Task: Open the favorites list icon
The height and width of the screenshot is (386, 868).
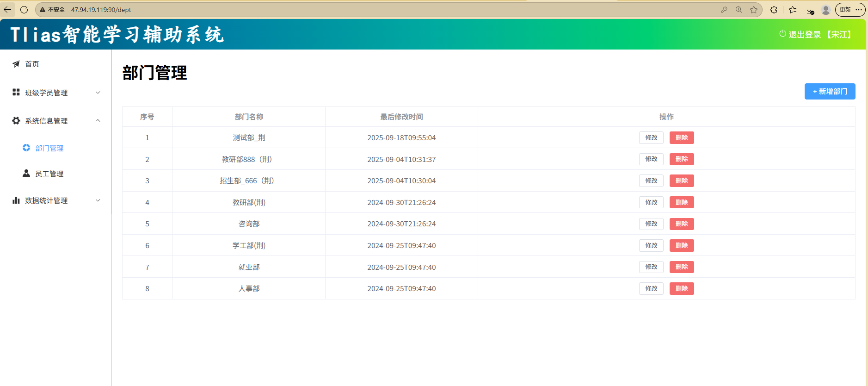Action: pos(793,10)
